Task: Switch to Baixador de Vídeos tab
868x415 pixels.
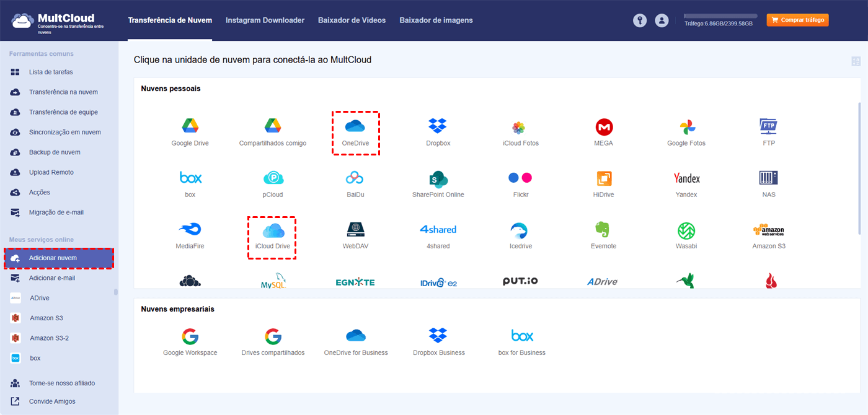Action: tap(352, 20)
